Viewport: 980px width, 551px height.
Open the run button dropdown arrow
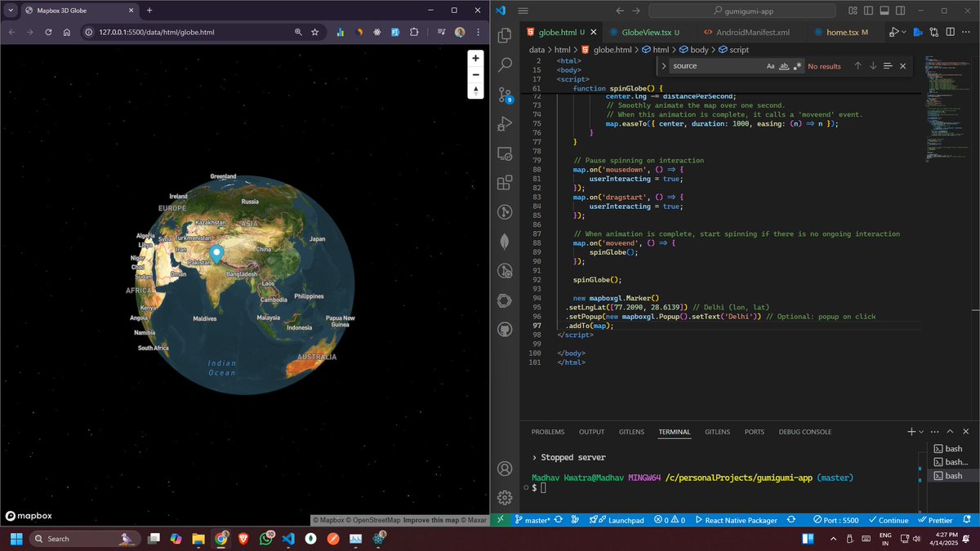pos(904,31)
